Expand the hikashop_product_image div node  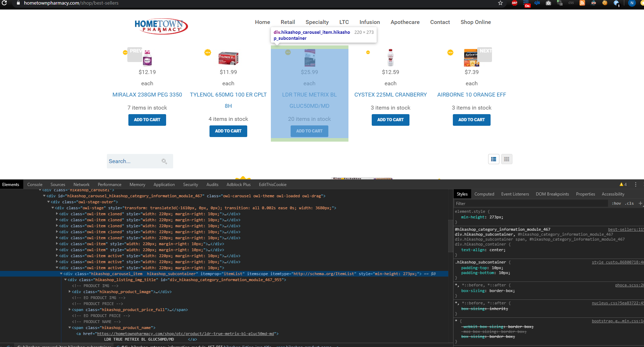(x=69, y=292)
